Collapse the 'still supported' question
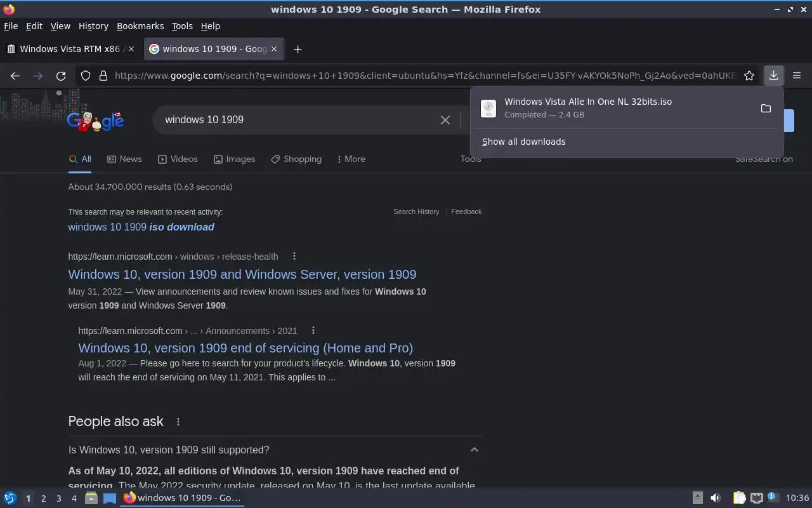 [x=474, y=450]
